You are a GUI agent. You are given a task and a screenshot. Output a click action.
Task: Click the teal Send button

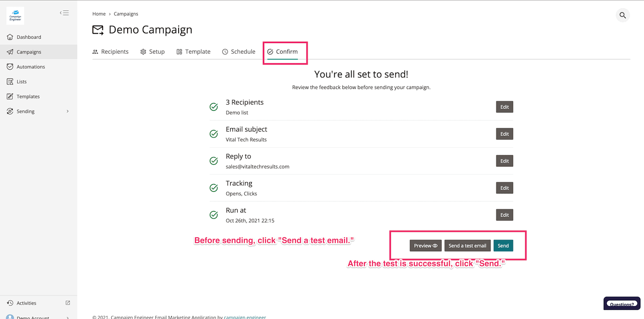pos(503,245)
